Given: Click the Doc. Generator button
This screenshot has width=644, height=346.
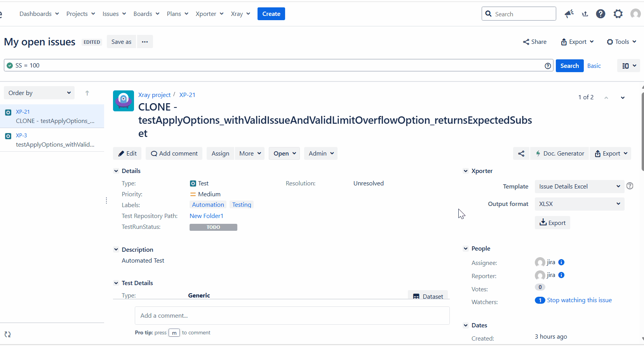Looking at the screenshot, I should pyautogui.click(x=559, y=154).
